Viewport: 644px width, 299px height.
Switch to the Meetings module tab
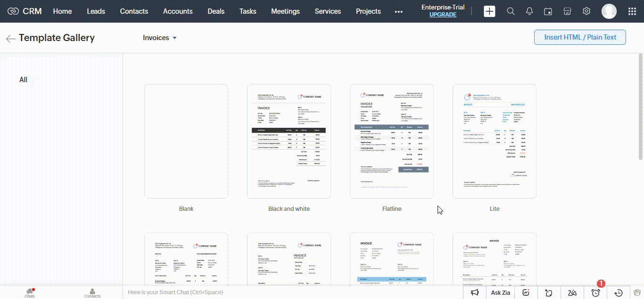point(285,11)
